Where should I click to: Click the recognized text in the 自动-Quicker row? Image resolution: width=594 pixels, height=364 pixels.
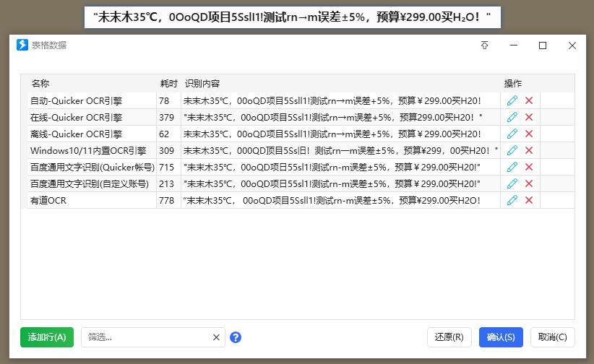point(332,101)
